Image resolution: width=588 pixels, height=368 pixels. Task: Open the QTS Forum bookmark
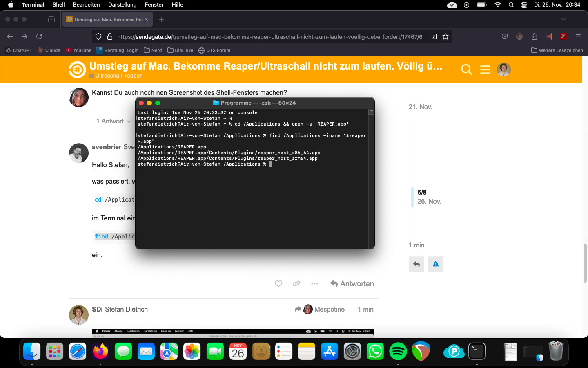(214, 50)
